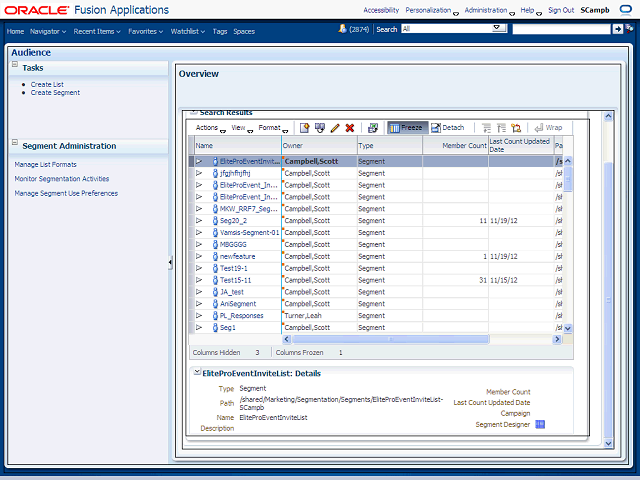Open the Format menu

point(273,128)
